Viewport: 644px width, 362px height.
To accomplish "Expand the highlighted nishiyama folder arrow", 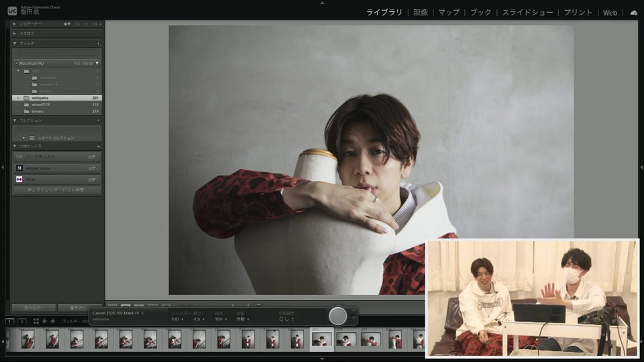I will tap(19, 98).
